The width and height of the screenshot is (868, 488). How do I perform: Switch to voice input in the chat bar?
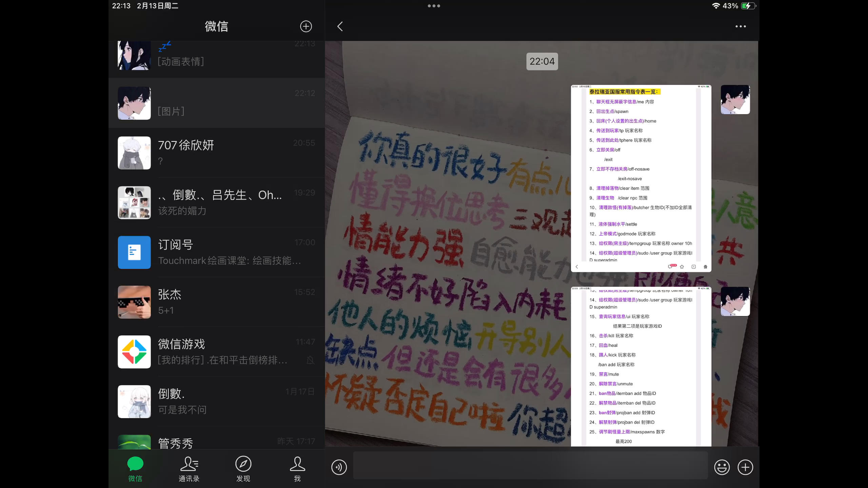tap(339, 467)
